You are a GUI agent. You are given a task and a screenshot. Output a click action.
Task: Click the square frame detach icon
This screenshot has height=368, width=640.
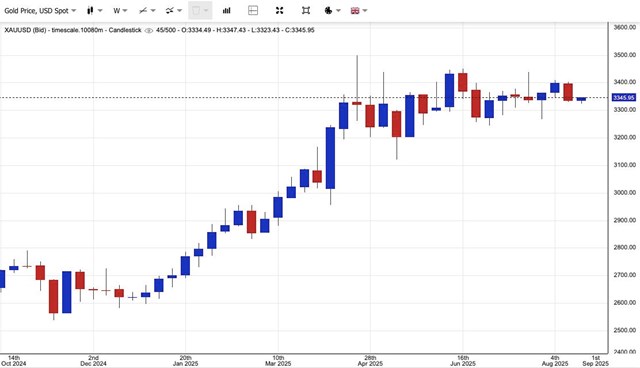tap(306, 11)
